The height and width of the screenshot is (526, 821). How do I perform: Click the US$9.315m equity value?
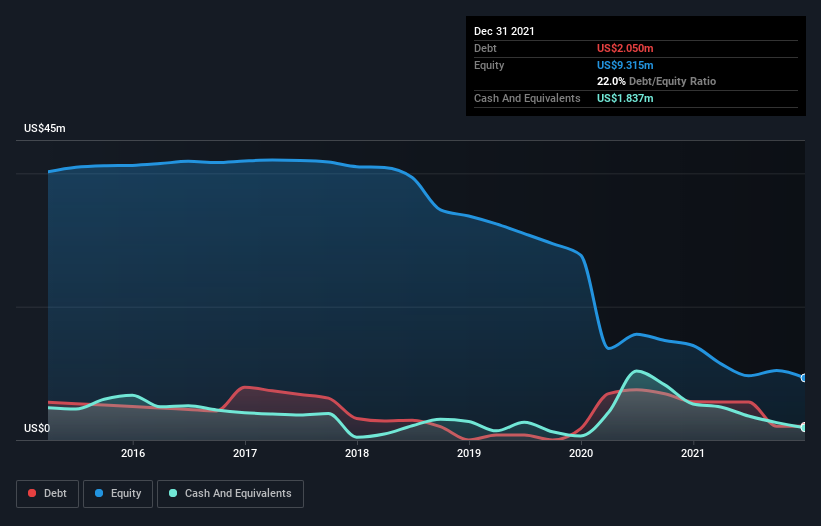point(625,65)
